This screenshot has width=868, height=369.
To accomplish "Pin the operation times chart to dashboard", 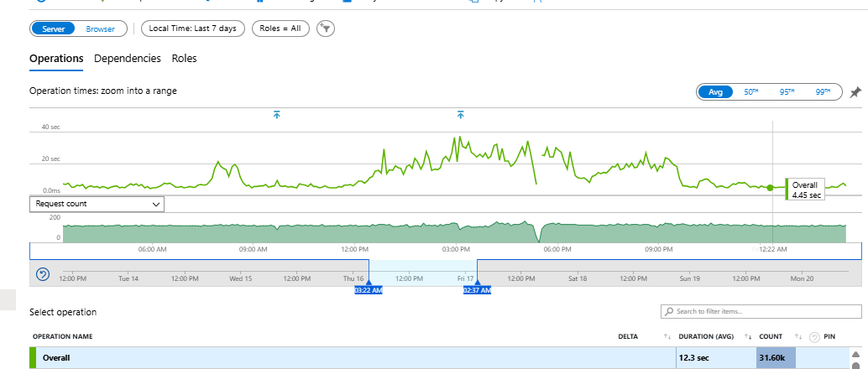I will tap(855, 92).
